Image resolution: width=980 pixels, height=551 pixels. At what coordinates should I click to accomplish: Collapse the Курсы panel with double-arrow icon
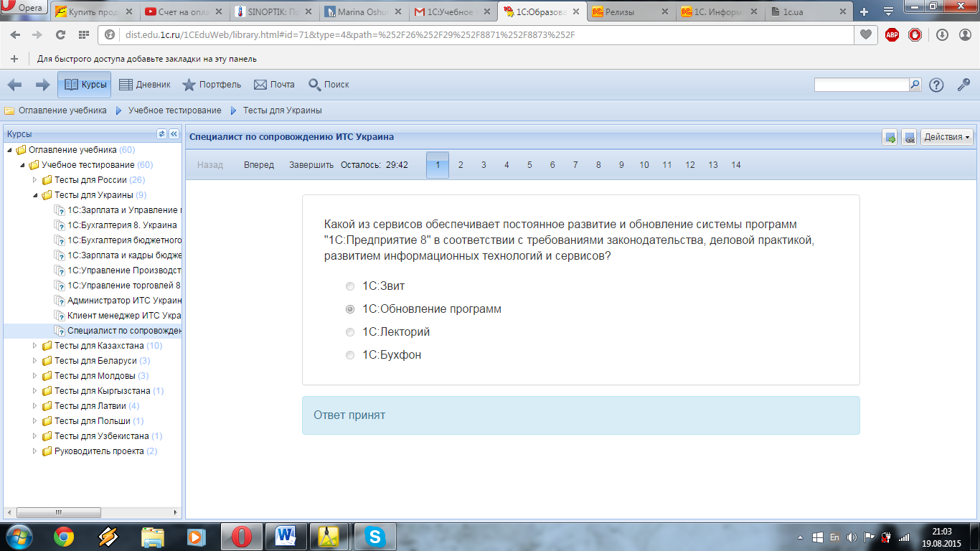coord(174,134)
